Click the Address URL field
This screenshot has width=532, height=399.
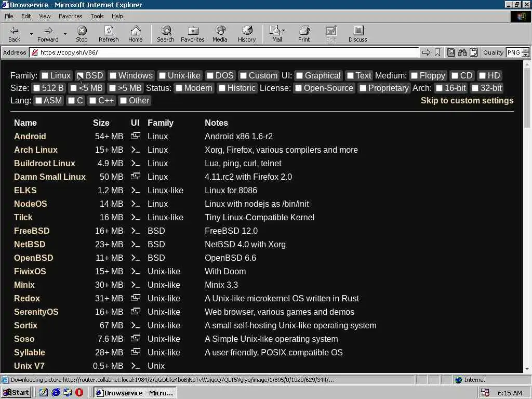(x=224, y=52)
